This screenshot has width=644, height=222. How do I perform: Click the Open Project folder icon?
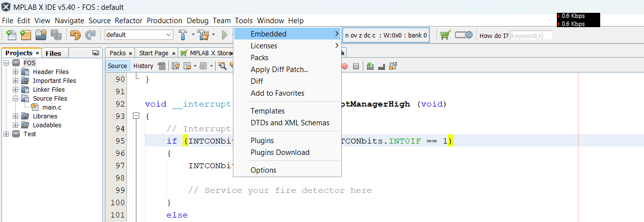(41, 35)
